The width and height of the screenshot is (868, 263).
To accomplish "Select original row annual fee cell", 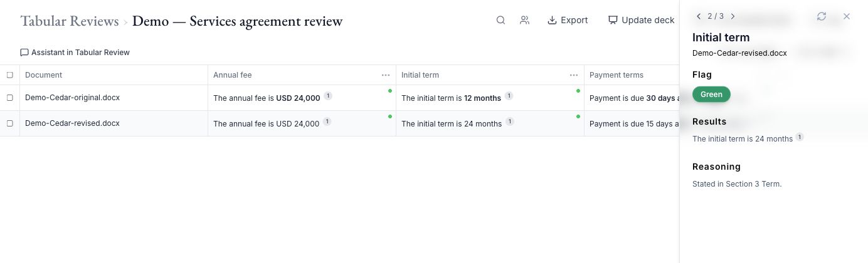I will 302,98.
